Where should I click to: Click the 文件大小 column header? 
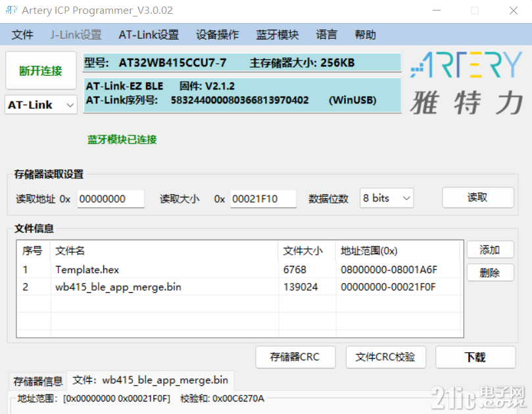(307, 251)
